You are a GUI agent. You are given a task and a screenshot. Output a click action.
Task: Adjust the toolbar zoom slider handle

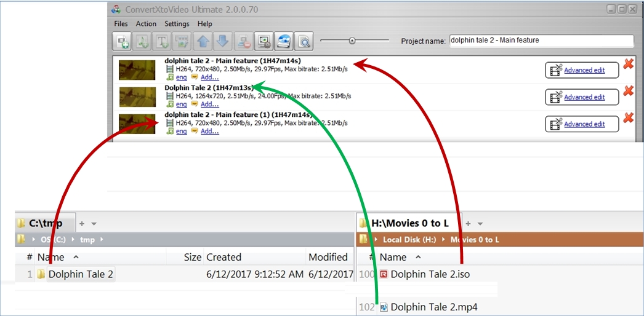point(352,41)
